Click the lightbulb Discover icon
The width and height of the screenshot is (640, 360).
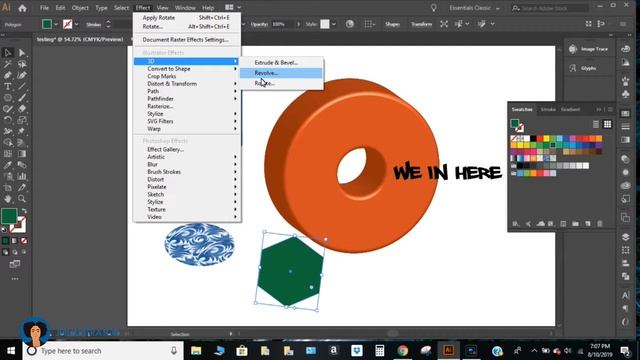[x=433, y=8]
